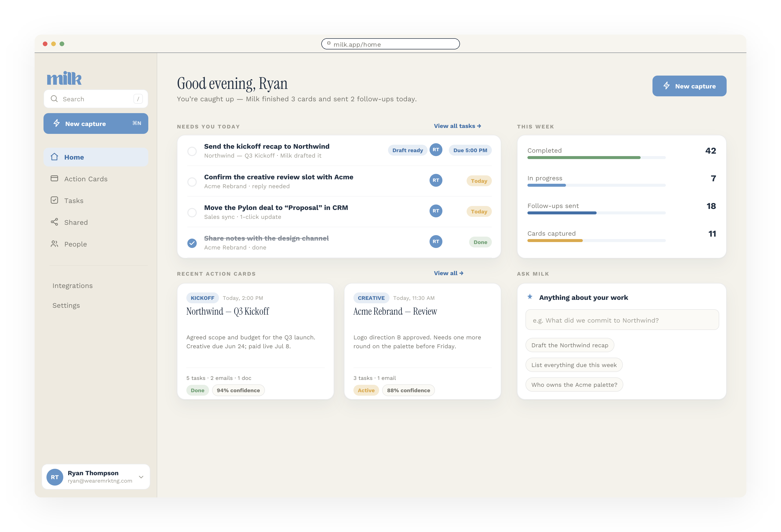This screenshot has height=532, width=781.
Task: Click the milk logo in the sidebar
Action: click(x=64, y=78)
